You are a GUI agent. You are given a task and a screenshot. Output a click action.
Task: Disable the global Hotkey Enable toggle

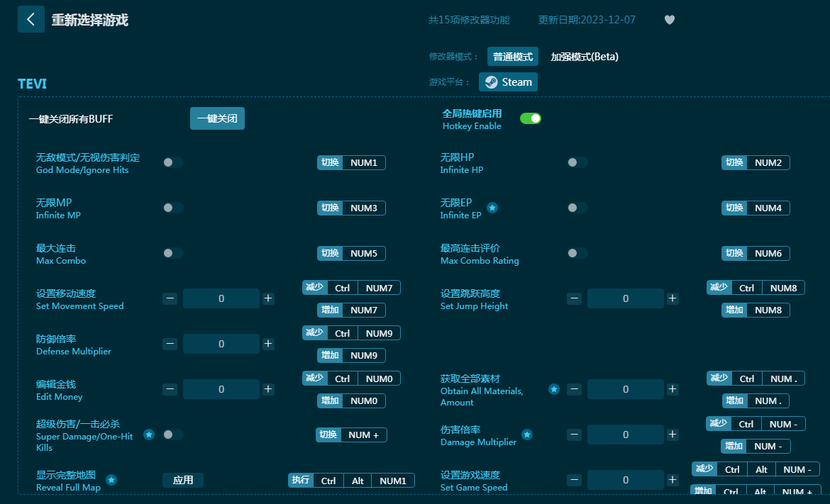click(530, 118)
